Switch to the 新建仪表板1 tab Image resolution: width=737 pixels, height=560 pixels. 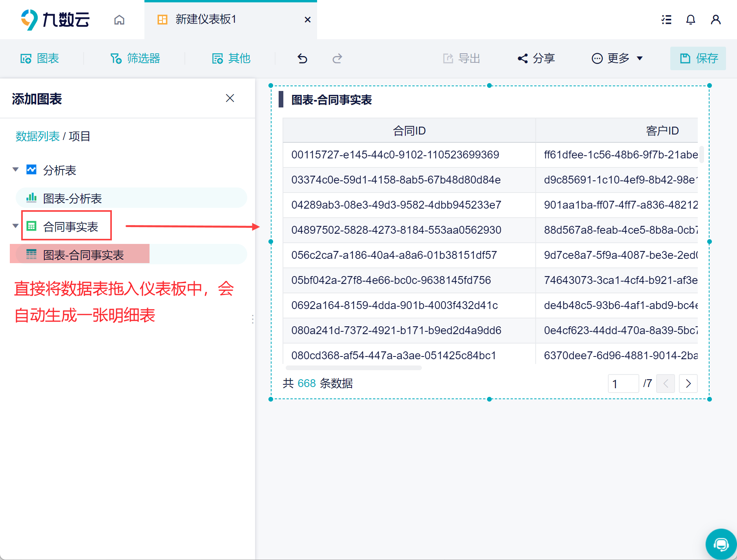(x=231, y=20)
